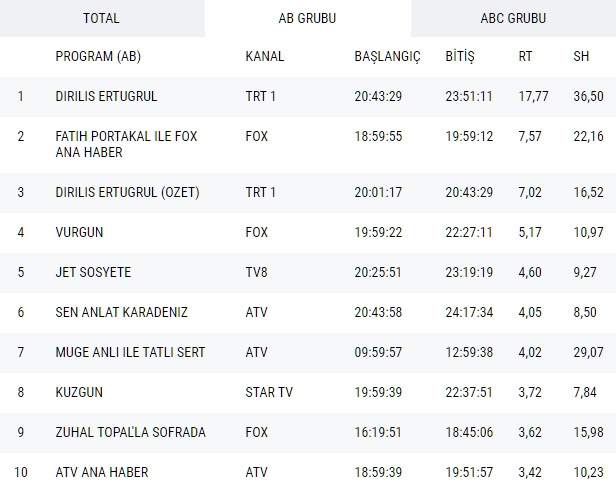Click the SH column header
This screenshot has height=491, width=616.
point(581,56)
